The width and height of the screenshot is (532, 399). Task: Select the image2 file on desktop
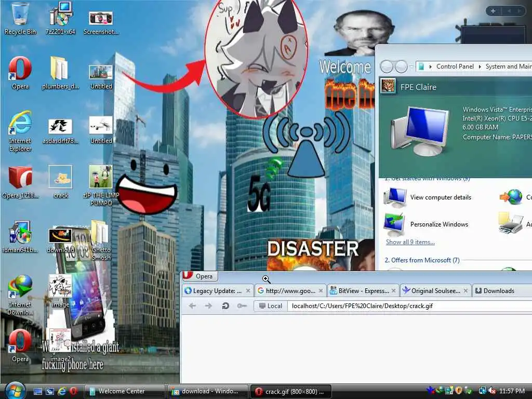point(60,345)
